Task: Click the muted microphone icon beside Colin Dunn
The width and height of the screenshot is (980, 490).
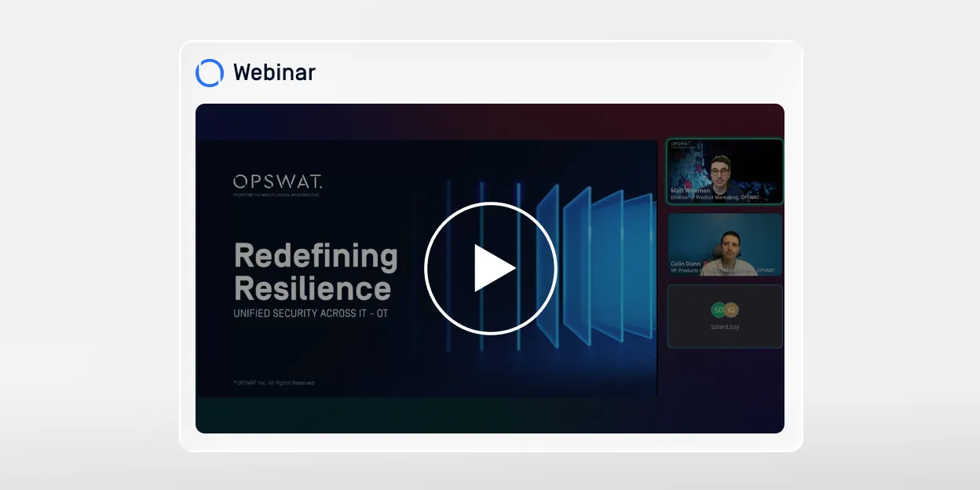Action: click(x=706, y=264)
